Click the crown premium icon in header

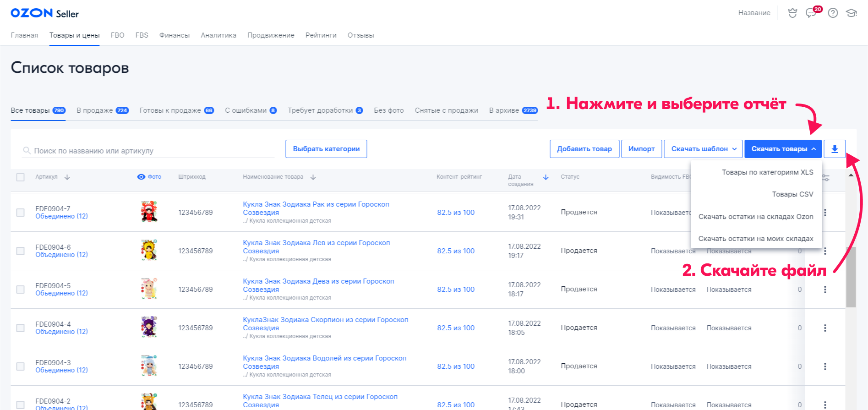point(792,13)
